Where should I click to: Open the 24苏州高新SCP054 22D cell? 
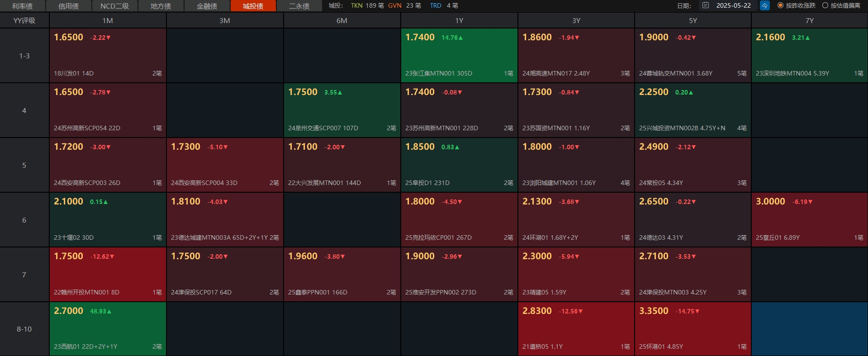[108, 110]
